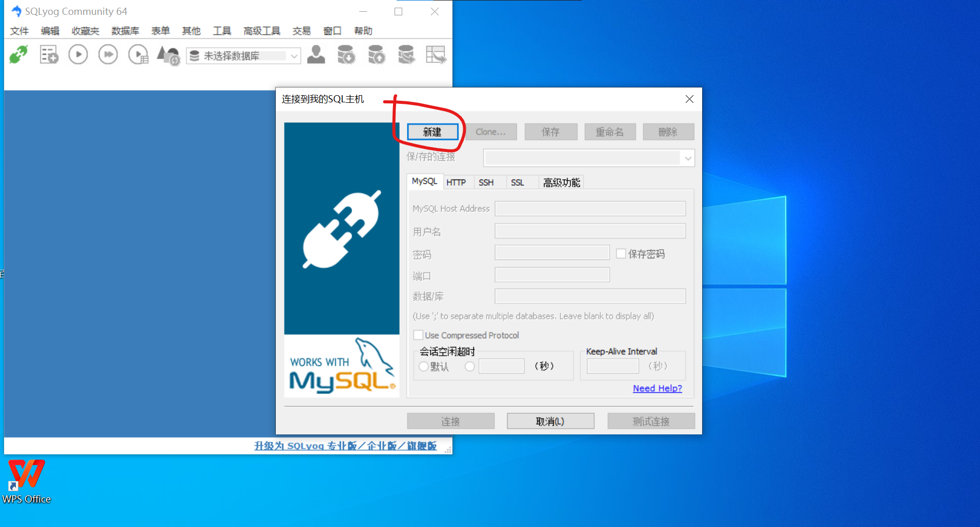Click the Clone... button
Screen dimensions: 980x527
pos(491,132)
